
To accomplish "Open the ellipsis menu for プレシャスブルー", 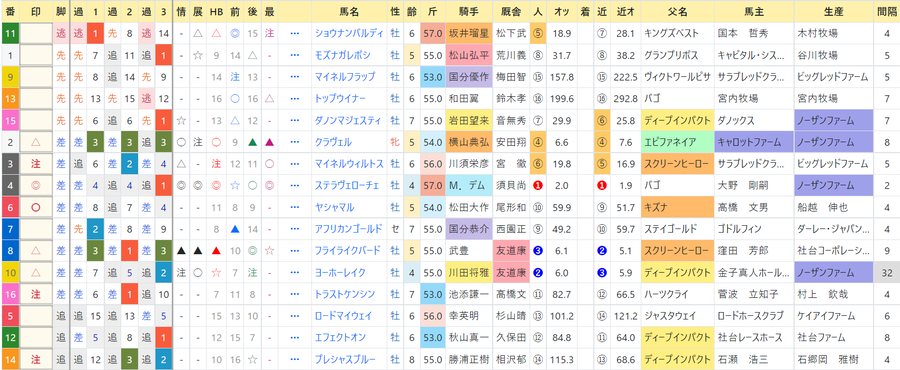I will [x=295, y=359].
